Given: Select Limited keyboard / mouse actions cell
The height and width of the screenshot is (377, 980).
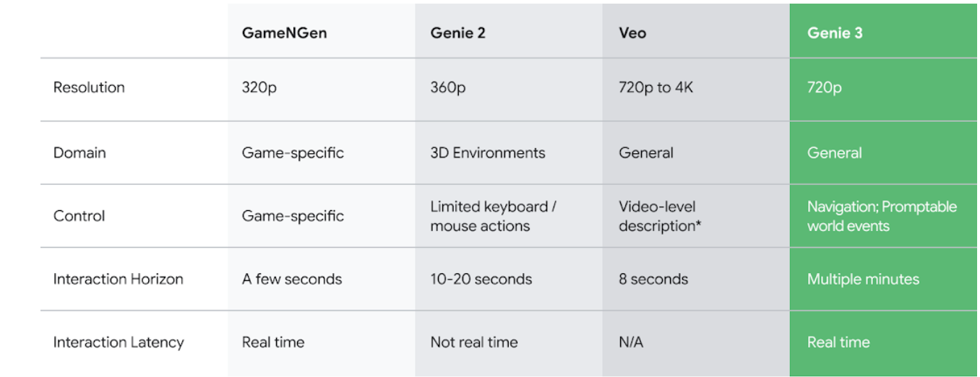Looking at the screenshot, I should pos(493,216).
